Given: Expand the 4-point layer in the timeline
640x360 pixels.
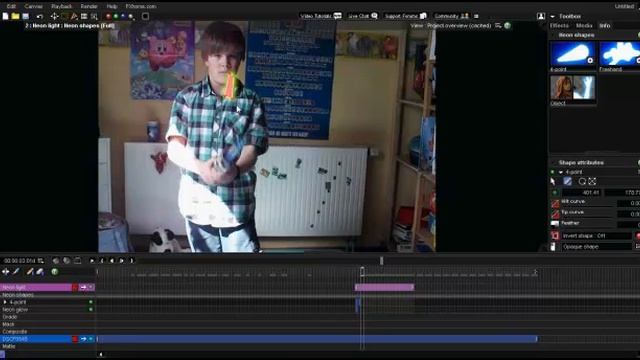Looking at the screenshot, I should [5, 302].
